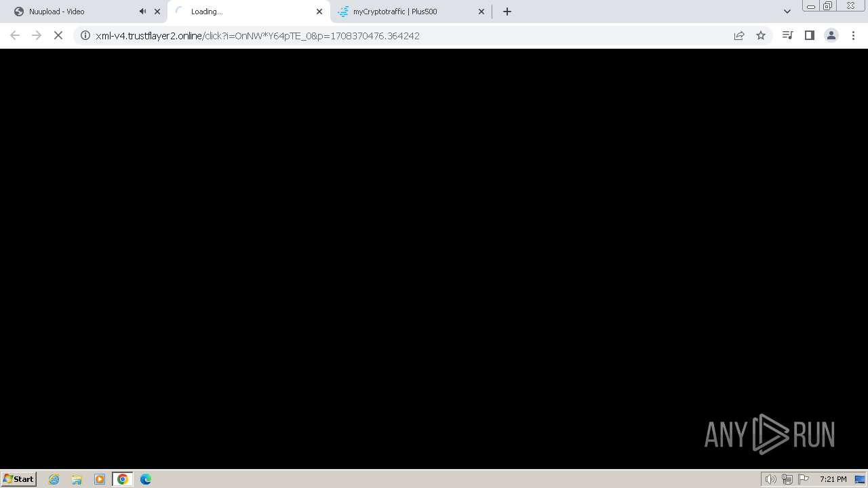This screenshot has width=868, height=488.
Task: Open media controls icon
Action: click(x=787, y=35)
